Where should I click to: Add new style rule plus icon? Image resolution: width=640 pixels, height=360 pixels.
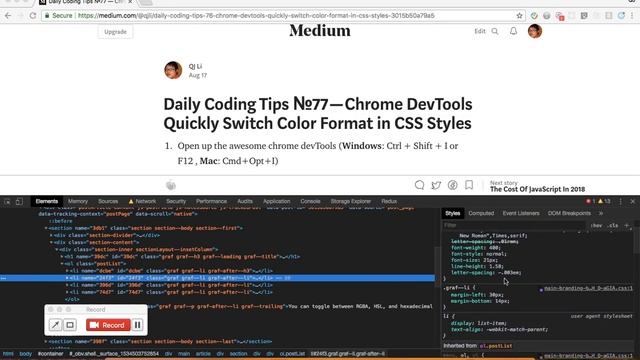[627, 225]
